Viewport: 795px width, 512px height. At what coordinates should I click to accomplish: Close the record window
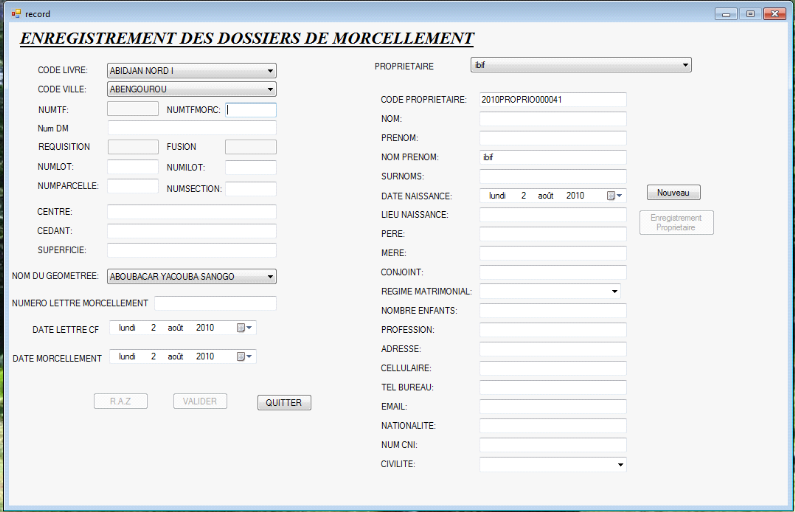click(x=775, y=14)
